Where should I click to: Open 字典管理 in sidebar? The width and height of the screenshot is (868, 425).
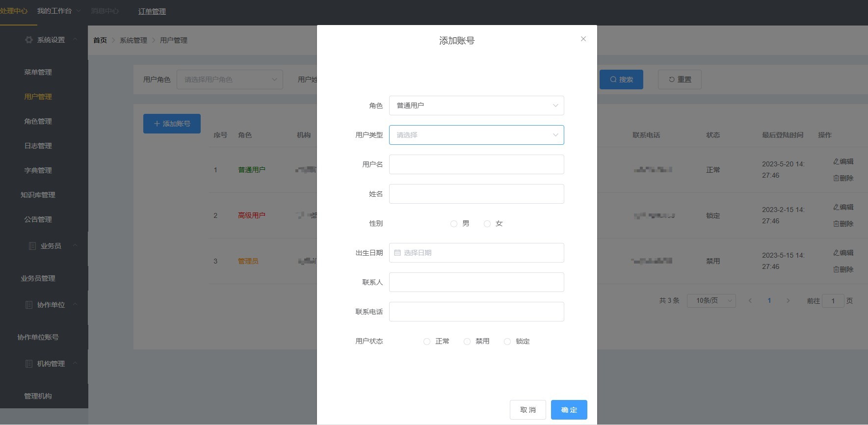(x=38, y=170)
